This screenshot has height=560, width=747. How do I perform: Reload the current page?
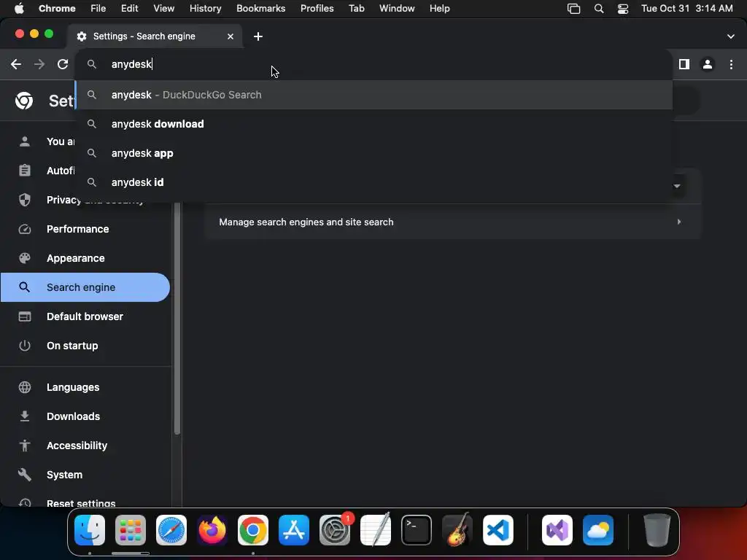click(x=63, y=64)
